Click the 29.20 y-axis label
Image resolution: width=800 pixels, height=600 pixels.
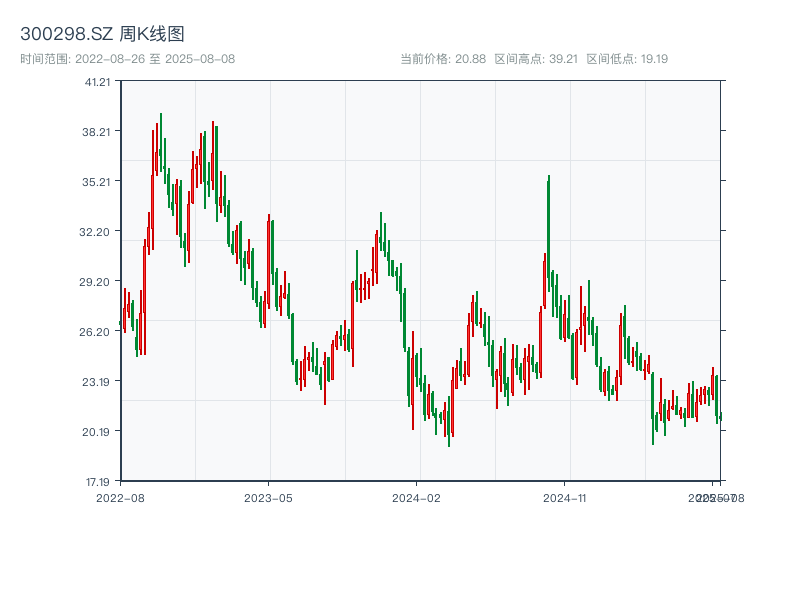(x=98, y=282)
